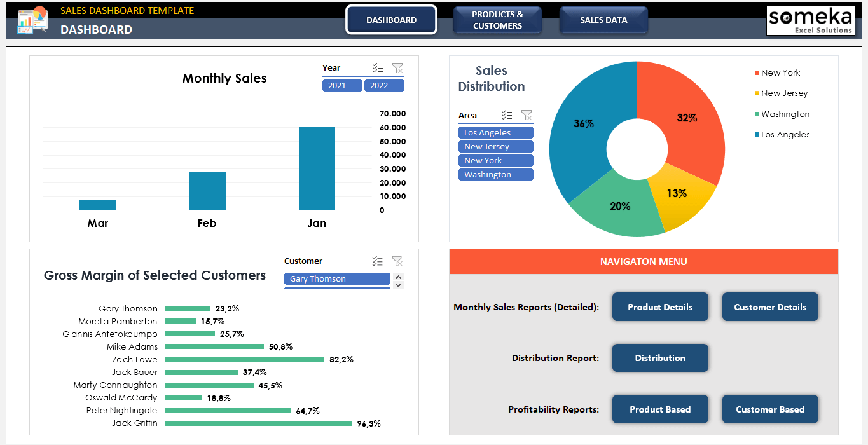Open Customer Details report
This screenshot has height=445, width=868.
pos(770,307)
